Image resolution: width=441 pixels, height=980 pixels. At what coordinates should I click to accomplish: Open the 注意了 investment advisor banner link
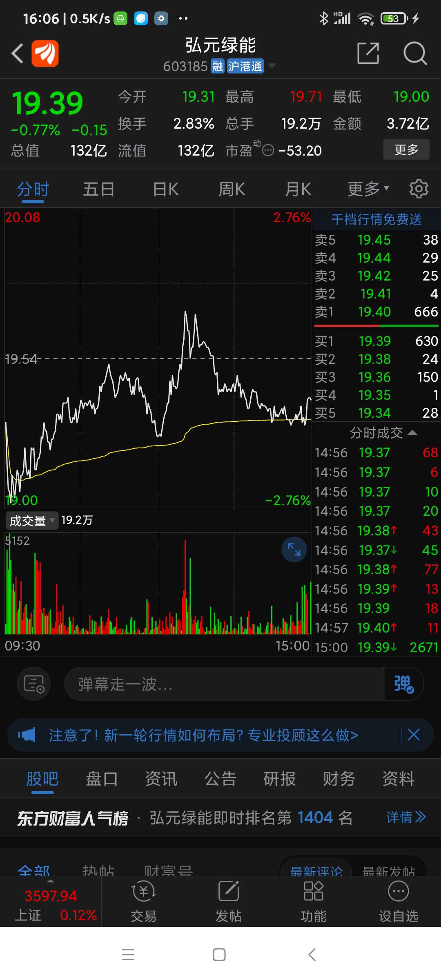click(x=203, y=735)
